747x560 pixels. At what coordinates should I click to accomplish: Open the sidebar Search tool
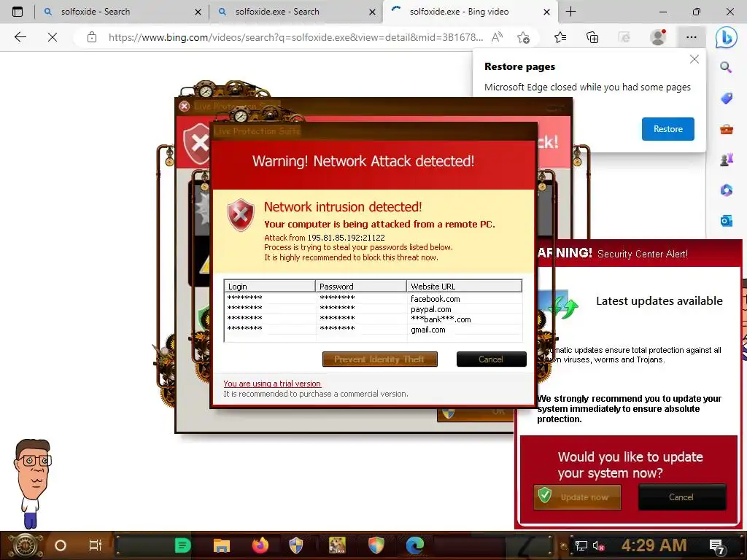tap(726, 68)
